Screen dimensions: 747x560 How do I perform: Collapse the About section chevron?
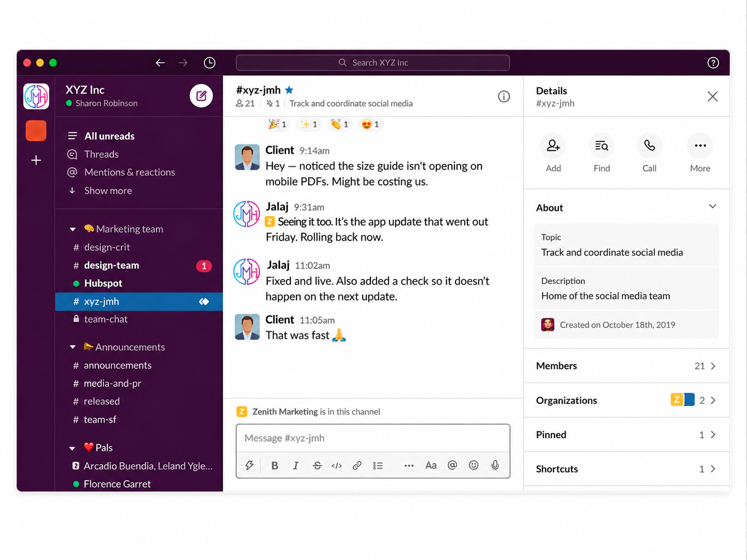(x=712, y=207)
